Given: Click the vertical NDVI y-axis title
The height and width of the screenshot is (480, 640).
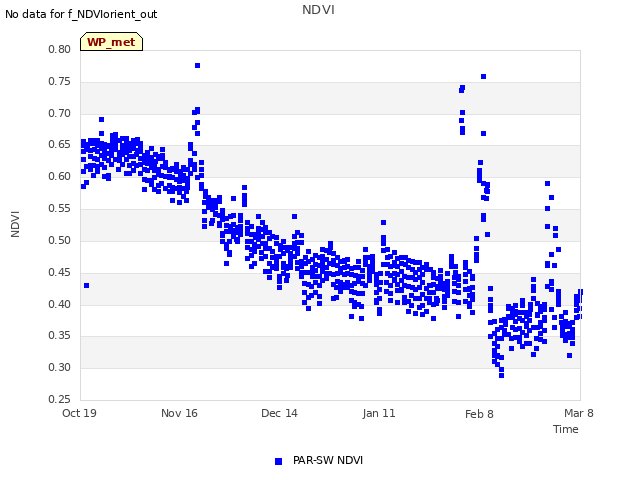Looking at the screenshot, I should pyautogui.click(x=15, y=224).
